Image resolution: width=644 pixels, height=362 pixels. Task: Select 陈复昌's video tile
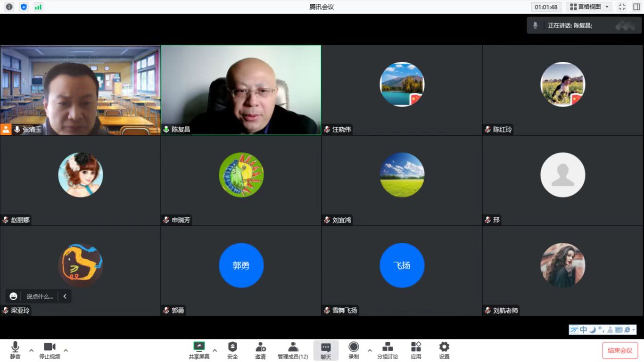coord(241,90)
